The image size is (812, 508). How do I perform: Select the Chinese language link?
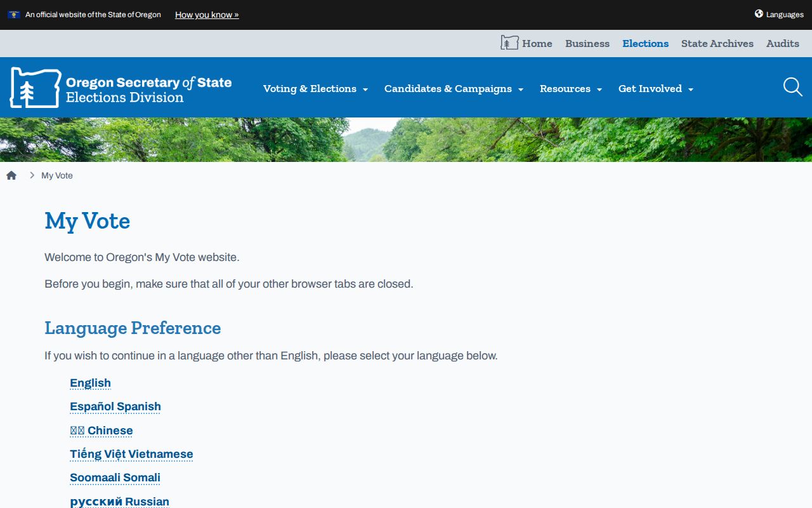[x=101, y=431]
